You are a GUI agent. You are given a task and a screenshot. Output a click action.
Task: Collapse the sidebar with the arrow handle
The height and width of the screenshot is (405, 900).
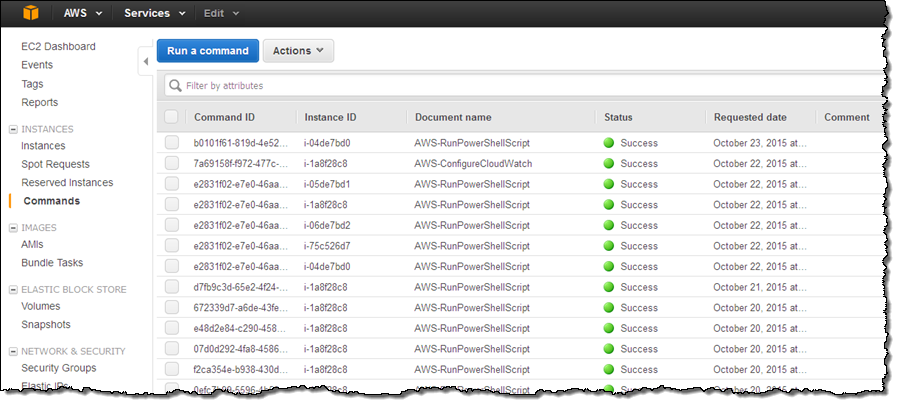(x=145, y=62)
